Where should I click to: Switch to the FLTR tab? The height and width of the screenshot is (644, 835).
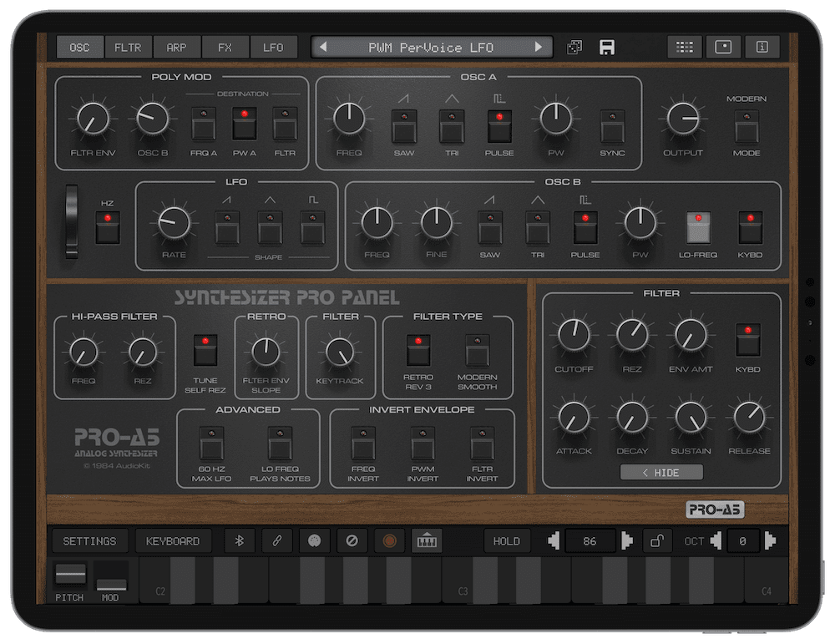(128, 48)
